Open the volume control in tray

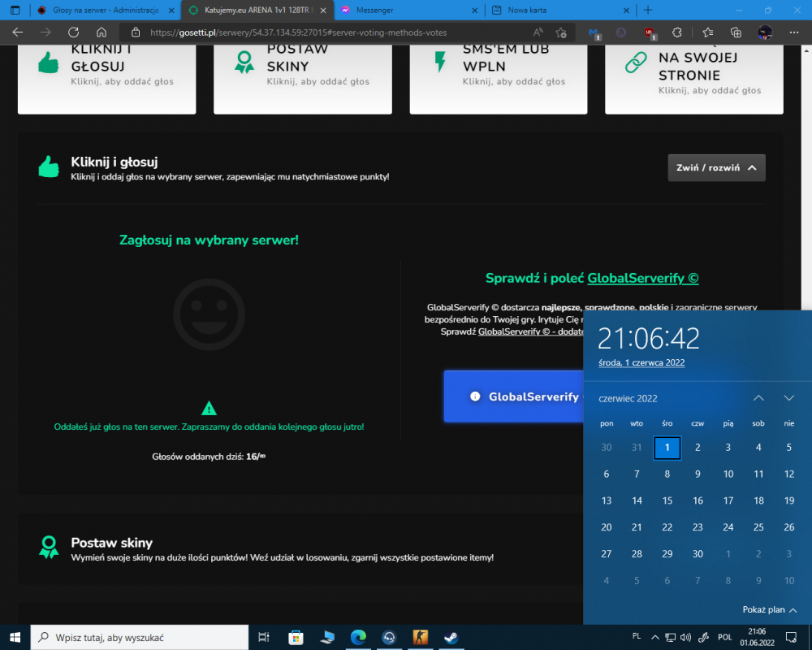pos(685,637)
